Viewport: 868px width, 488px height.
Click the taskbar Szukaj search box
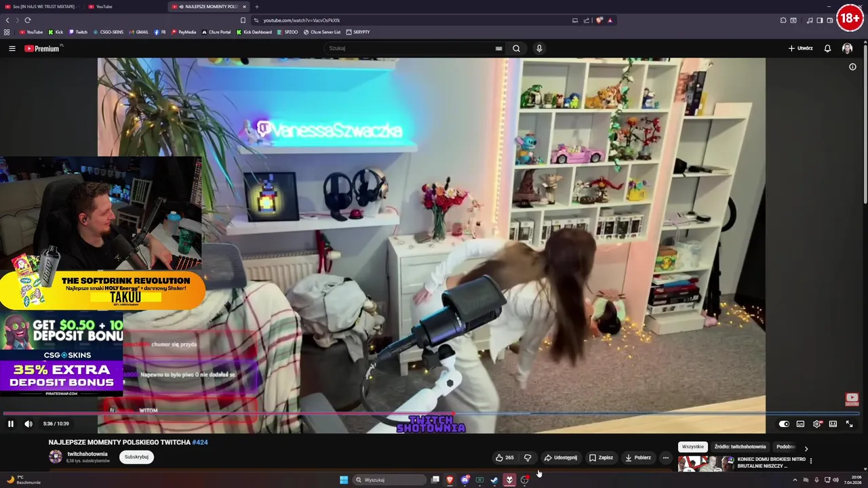tap(389, 480)
